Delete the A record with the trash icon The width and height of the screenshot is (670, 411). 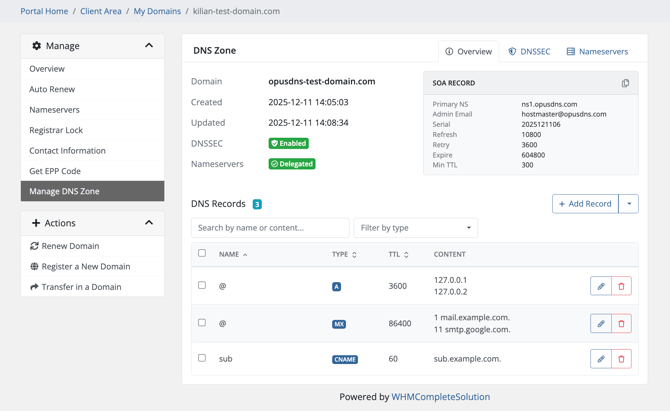(621, 286)
